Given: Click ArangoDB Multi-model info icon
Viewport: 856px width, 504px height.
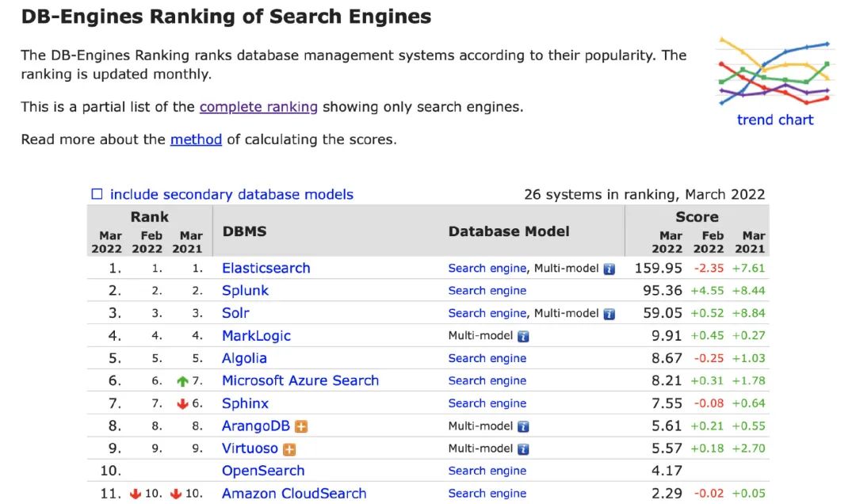Looking at the screenshot, I should (x=523, y=426).
